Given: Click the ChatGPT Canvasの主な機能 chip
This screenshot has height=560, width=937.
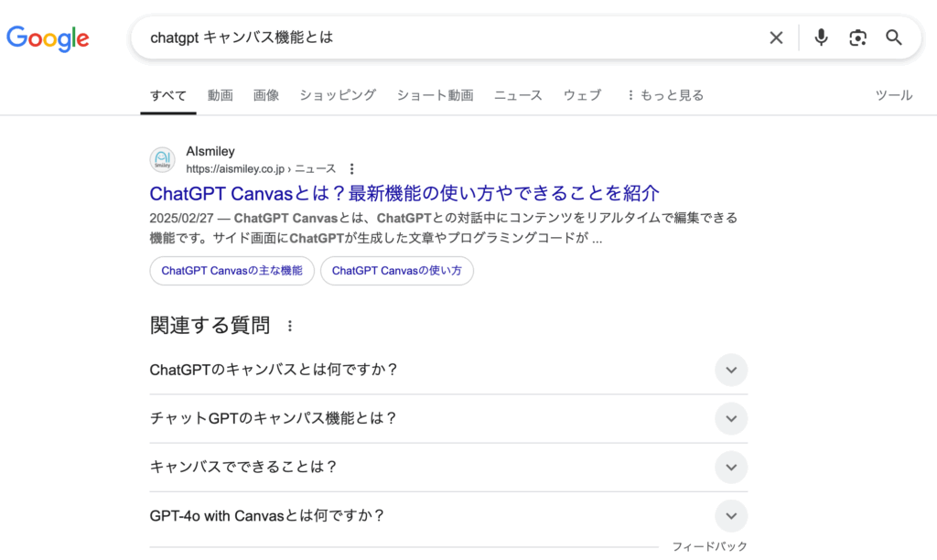Looking at the screenshot, I should coord(232,271).
